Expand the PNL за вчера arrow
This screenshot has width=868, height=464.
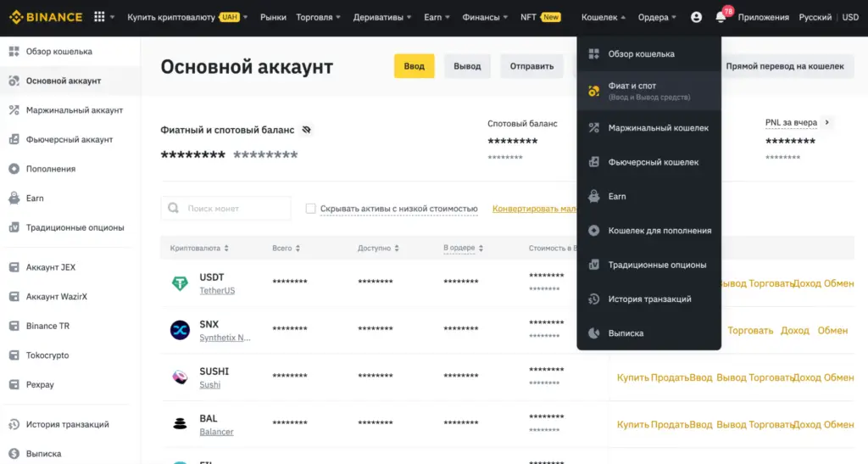click(827, 123)
